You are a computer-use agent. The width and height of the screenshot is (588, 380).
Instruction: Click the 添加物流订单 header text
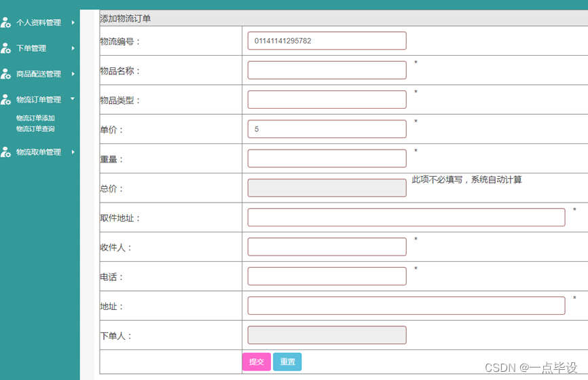click(125, 18)
